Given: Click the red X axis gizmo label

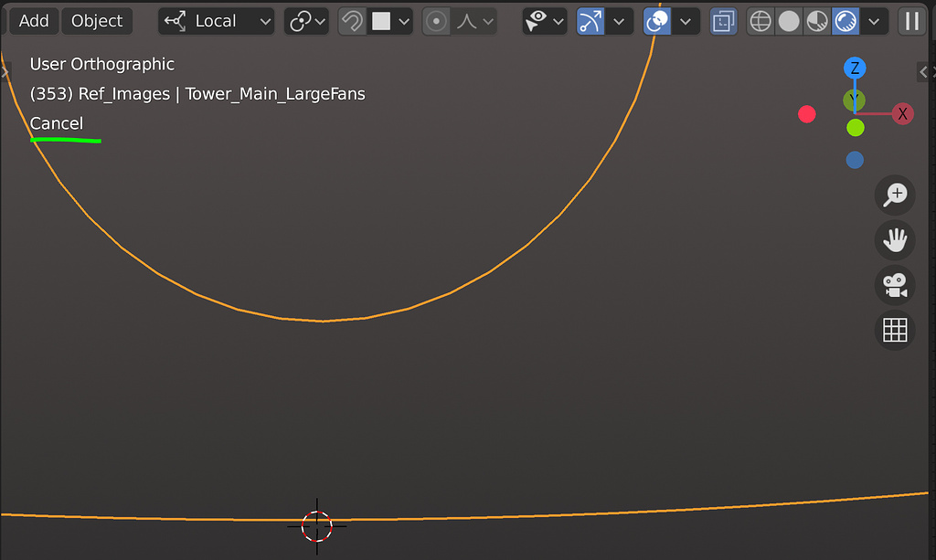Looking at the screenshot, I should pos(902,114).
